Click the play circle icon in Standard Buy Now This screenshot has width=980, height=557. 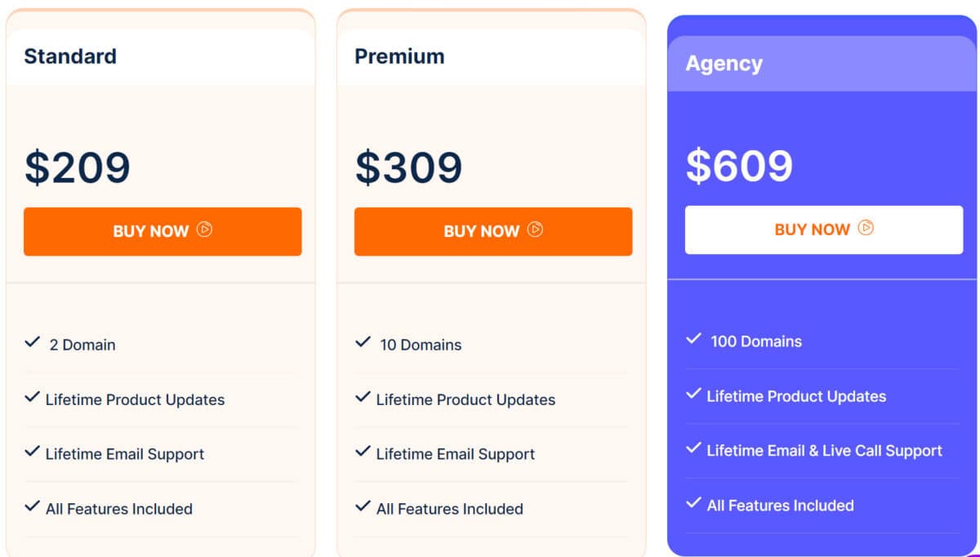(x=204, y=229)
